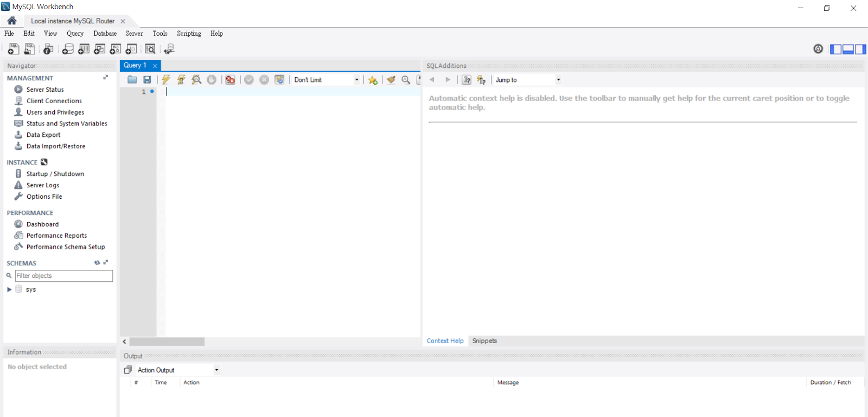Toggle the right sidebar panel visibility
Image resolution: width=868 pixels, height=417 pixels.
[860, 49]
